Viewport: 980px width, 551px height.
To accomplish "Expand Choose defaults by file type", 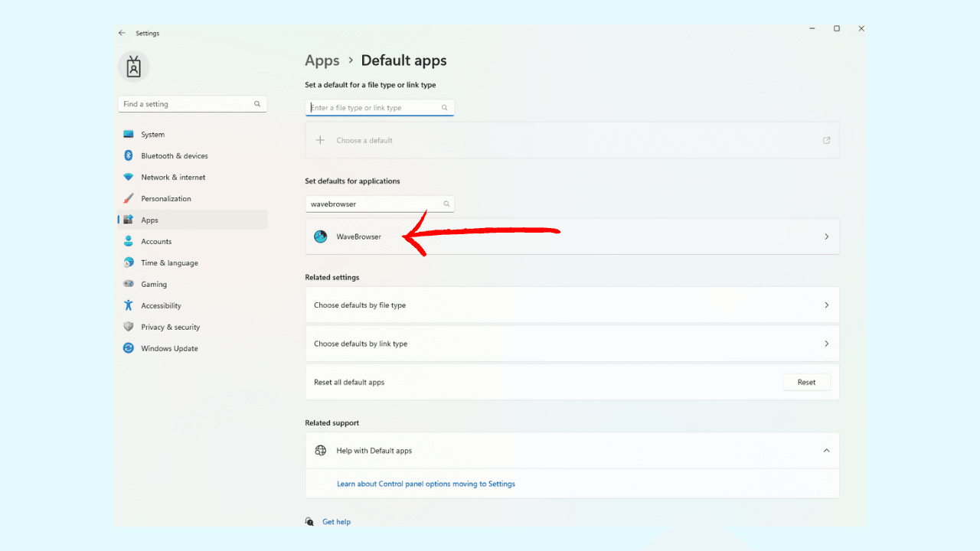I will coord(826,305).
